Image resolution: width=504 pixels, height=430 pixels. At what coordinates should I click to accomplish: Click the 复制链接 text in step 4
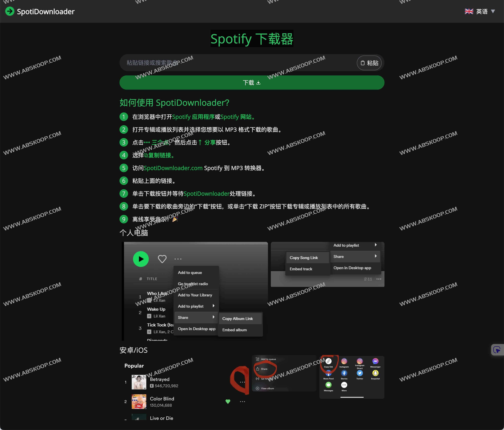[160, 155]
